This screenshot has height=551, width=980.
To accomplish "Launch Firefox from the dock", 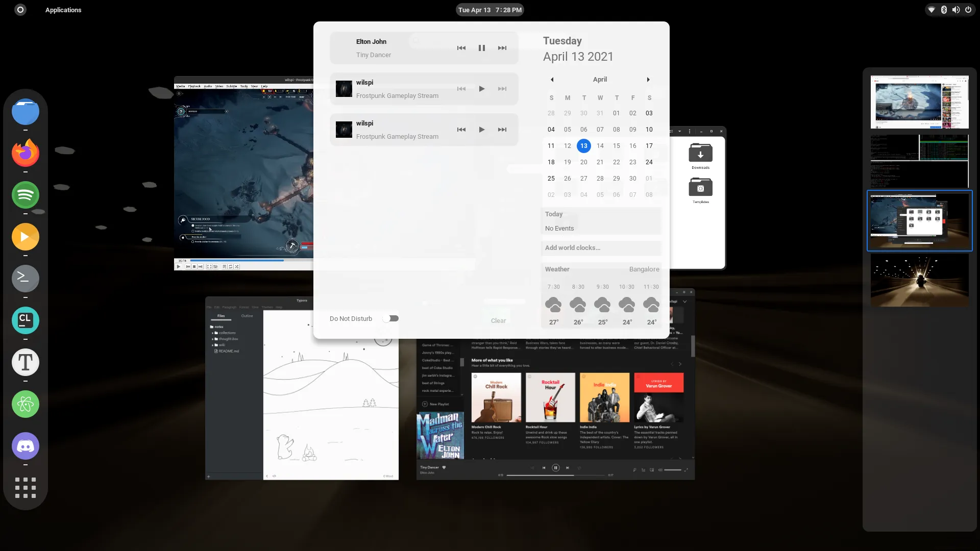I will point(26,153).
